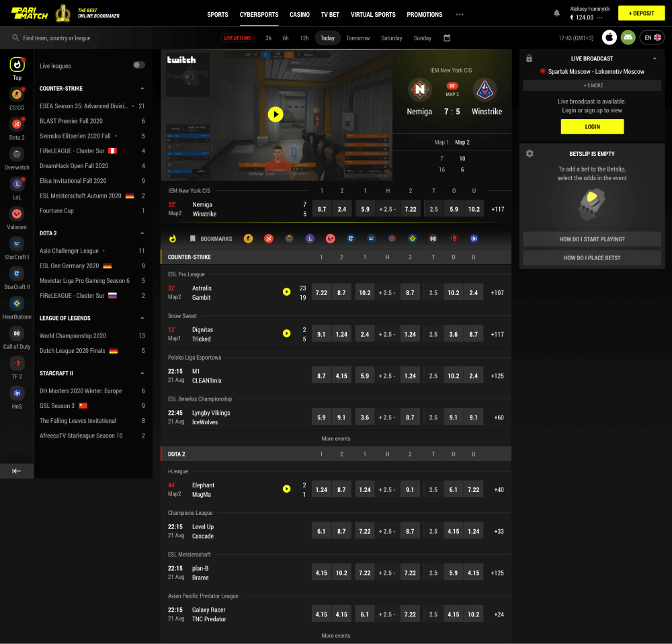Open the TV Bet menu
This screenshot has height=644, width=672.
[x=330, y=14]
